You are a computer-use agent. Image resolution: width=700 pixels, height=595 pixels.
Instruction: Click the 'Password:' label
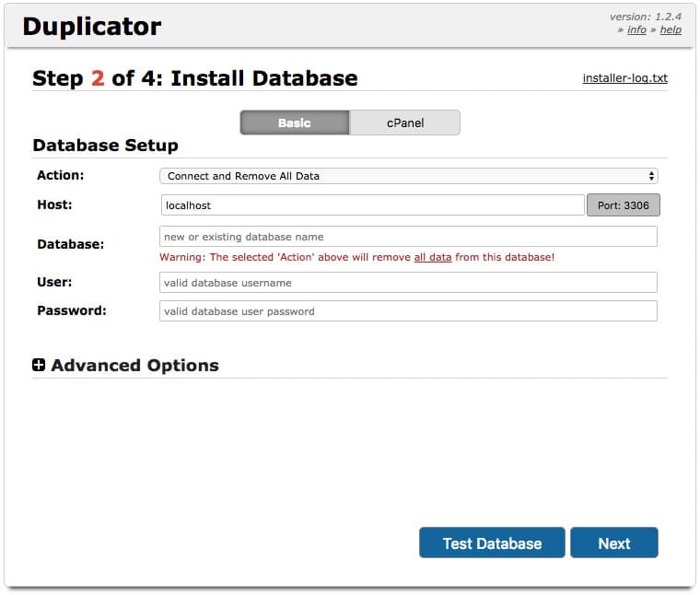[72, 310]
